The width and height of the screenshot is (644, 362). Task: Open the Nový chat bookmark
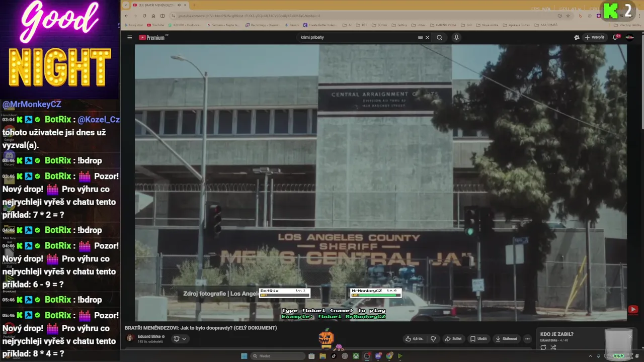point(133,25)
